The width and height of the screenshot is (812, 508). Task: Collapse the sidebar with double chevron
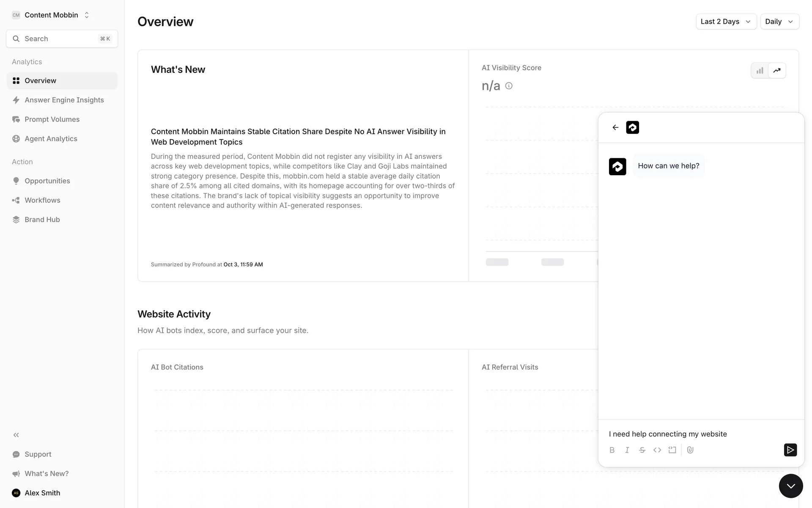click(x=16, y=435)
